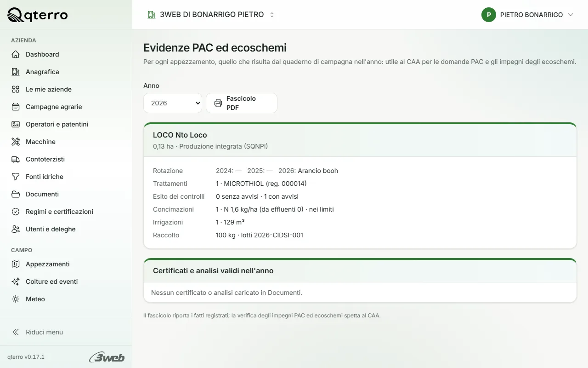Click the MICROTHIOL treatment text
The height and width of the screenshot is (368, 588).
(261, 184)
